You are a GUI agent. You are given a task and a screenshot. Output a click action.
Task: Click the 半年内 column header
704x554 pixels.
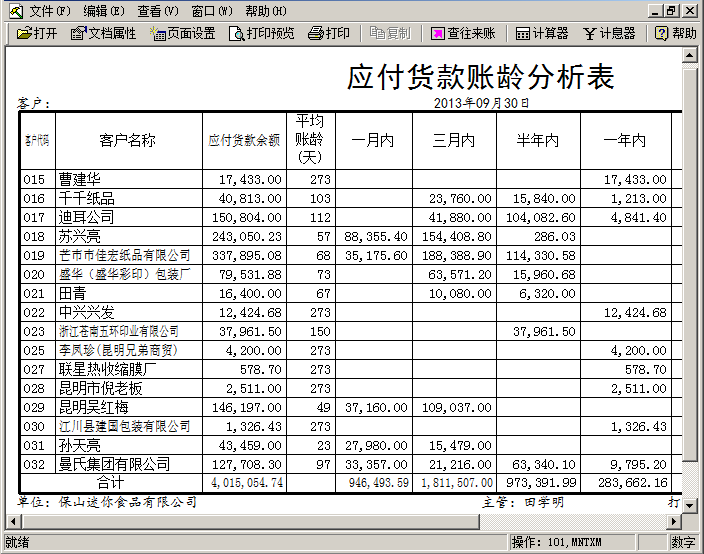[538, 141]
